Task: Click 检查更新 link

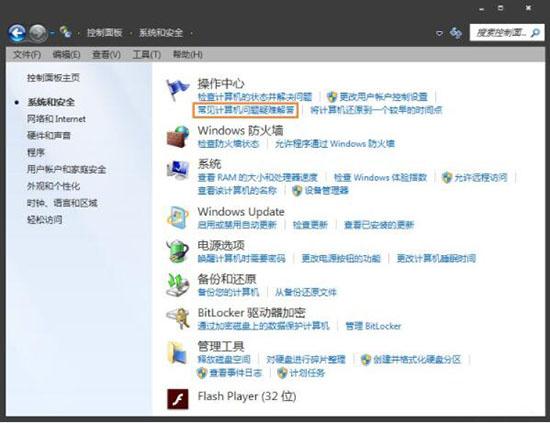Action: [x=310, y=225]
